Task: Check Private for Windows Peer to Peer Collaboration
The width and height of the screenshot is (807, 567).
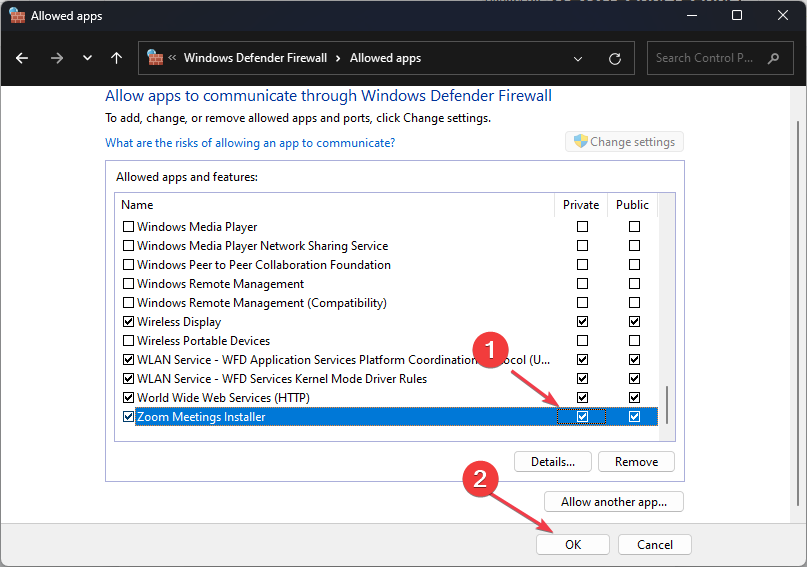Action: (582, 264)
